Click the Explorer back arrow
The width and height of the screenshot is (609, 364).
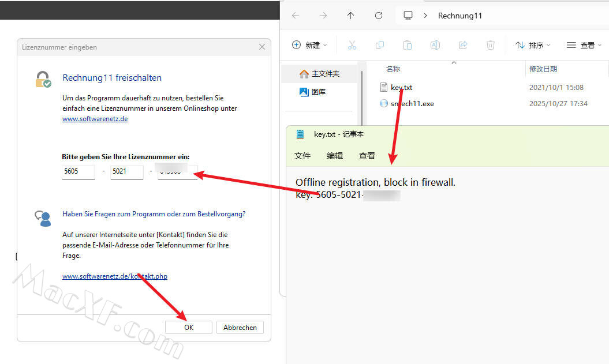(x=296, y=16)
